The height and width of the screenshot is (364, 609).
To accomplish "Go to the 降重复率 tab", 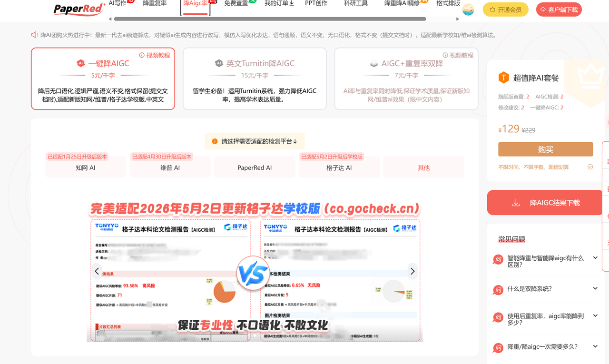I will click(155, 3).
